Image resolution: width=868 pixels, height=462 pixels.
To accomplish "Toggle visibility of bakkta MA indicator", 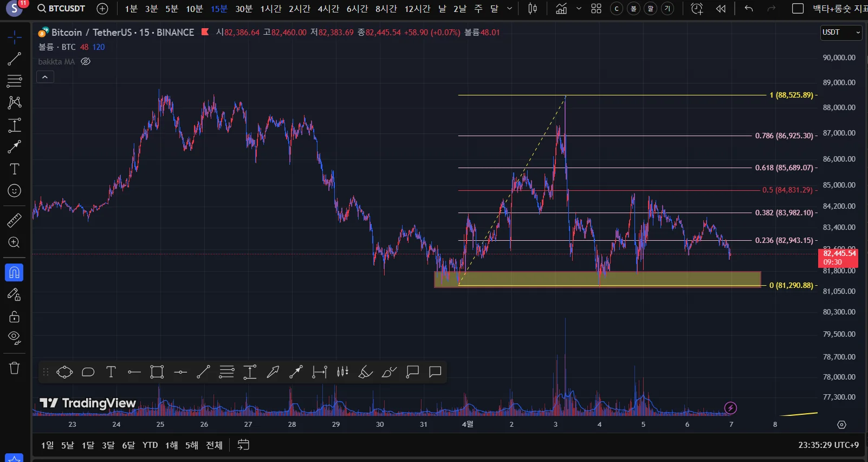I will point(86,62).
